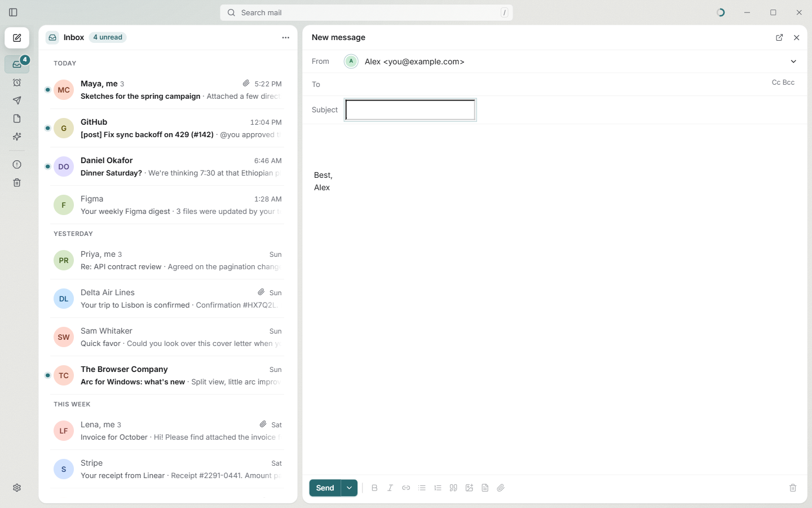Image resolution: width=812 pixels, height=508 pixels.
Task: Click the 4 unread filter badge
Action: (109, 37)
